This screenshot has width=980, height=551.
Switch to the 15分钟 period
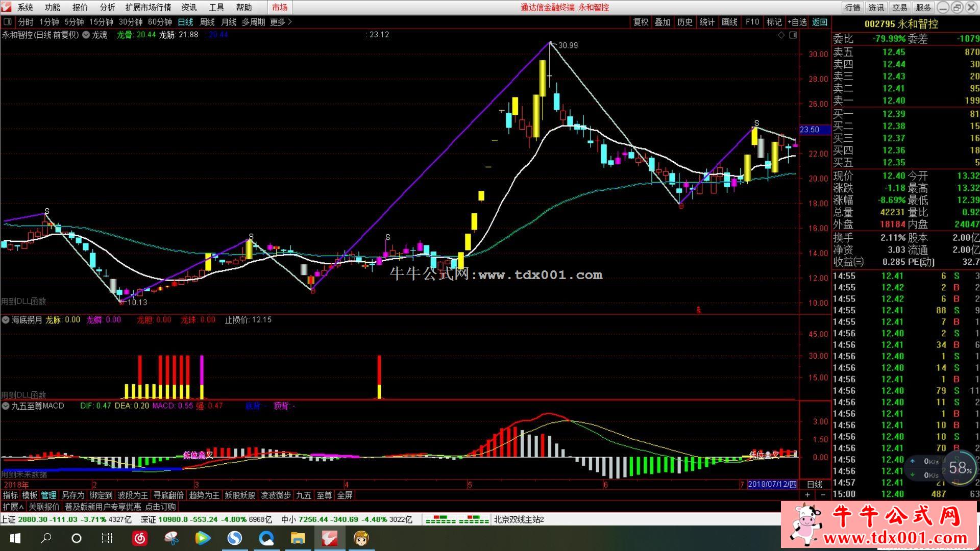coord(101,22)
